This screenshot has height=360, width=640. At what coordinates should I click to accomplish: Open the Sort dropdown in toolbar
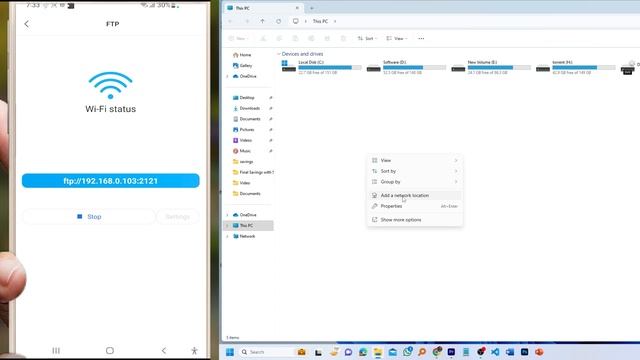point(367,38)
